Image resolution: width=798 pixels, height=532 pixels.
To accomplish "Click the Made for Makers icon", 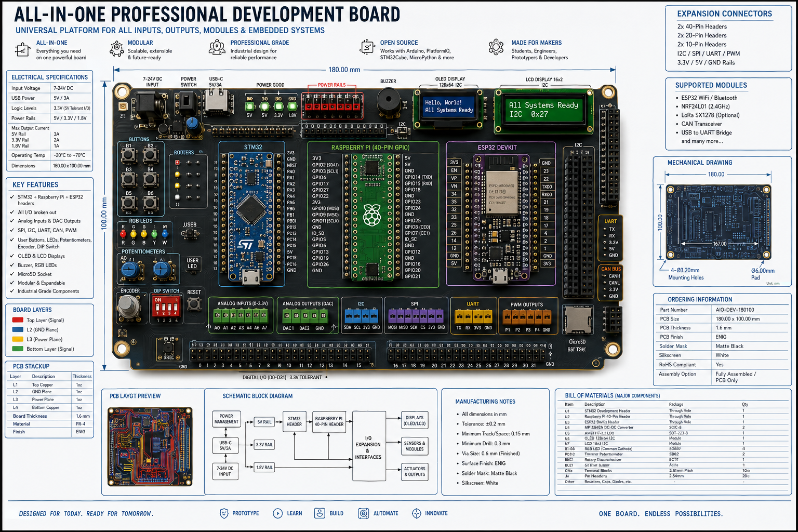I will 496,47.
